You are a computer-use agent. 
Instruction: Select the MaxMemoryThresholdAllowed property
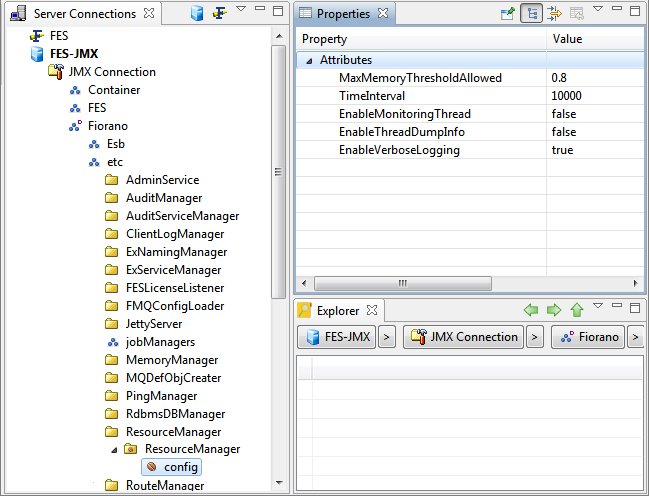pyautogui.click(x=420, y=78)
